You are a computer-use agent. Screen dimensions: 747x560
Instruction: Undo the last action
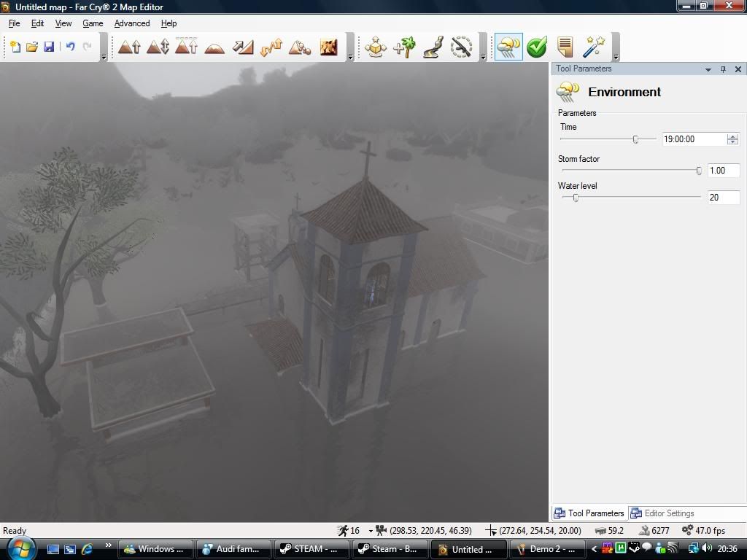(71, 47)
